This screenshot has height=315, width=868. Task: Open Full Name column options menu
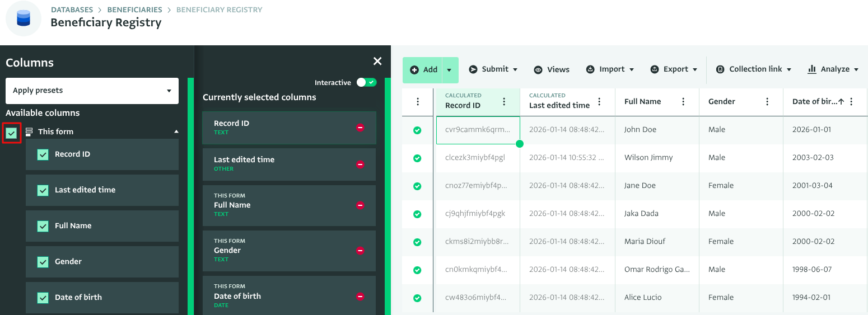click(x=683, y=101)
